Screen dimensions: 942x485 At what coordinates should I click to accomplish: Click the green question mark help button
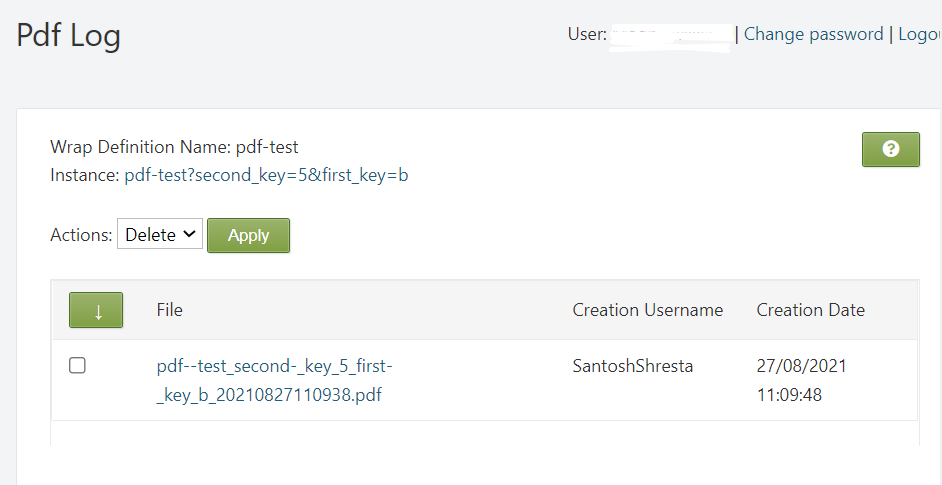[x=890, y=149]
